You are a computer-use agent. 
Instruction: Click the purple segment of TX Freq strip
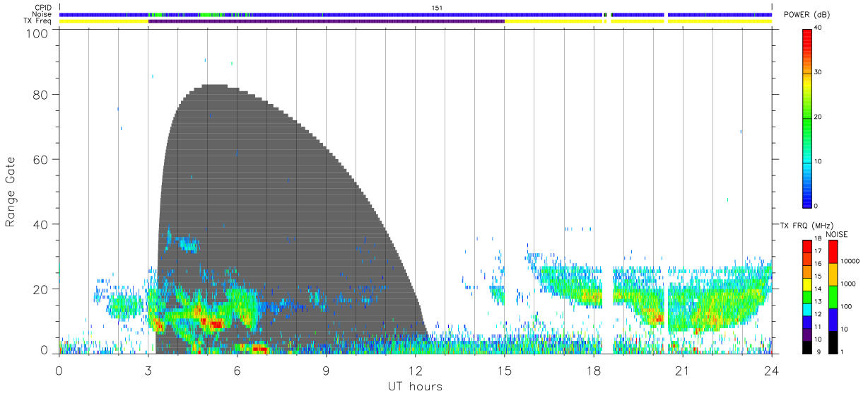(x=326, y=21)
